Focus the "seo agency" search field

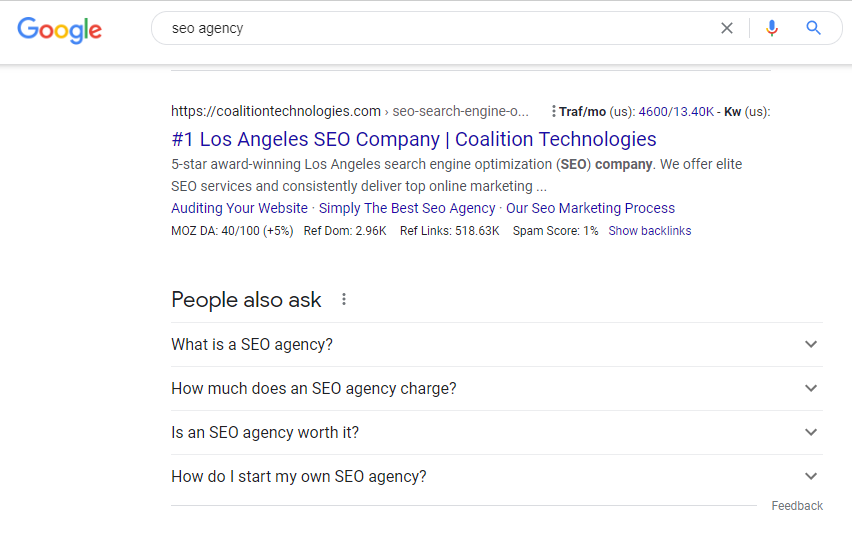coord(440,28)
